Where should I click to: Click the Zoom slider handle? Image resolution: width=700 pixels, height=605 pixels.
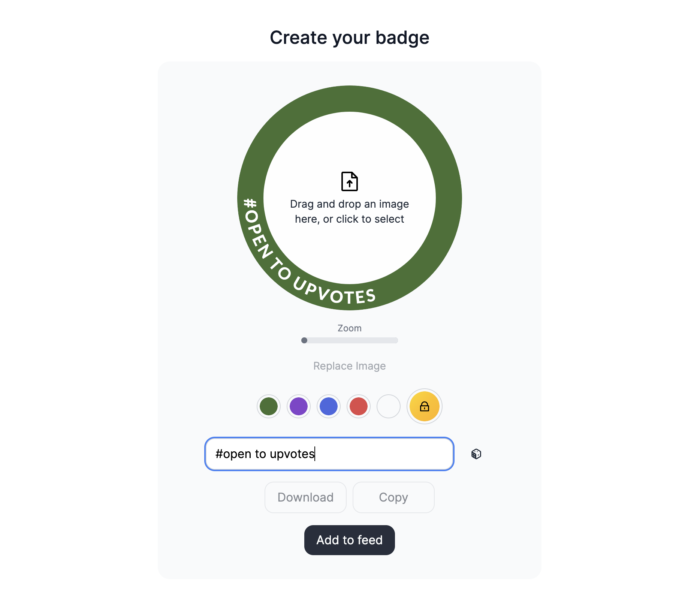[304, 340]
